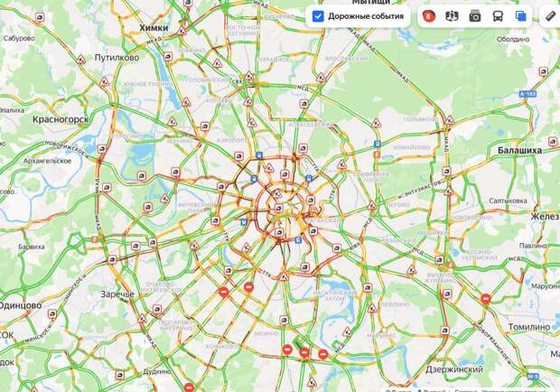This screenshot has width=560, height=392.
Task: Click the Красногорск city label
Action: tap(61, 119)
